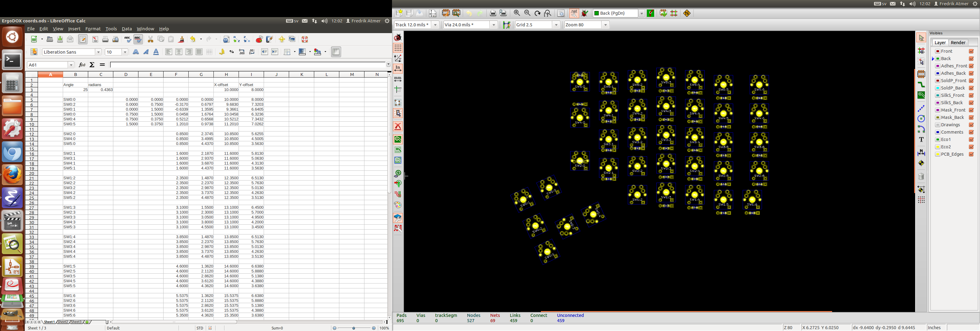Hide the PCB_Edges layer
980x331 pixels.
point(972,154)
